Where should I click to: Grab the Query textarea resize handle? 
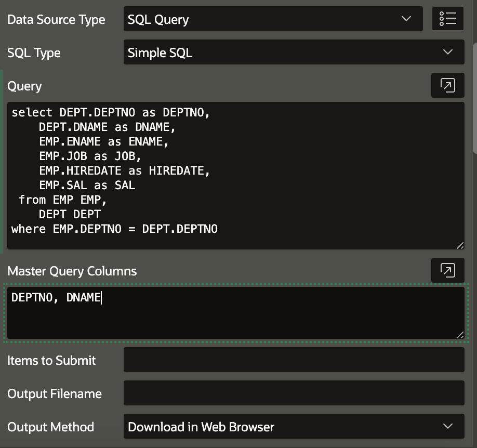(460, 245)
